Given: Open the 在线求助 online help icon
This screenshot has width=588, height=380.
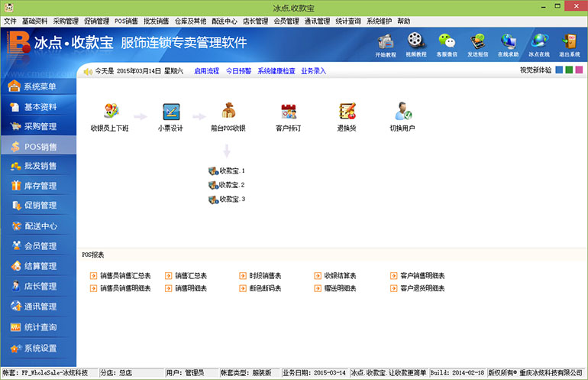Looking at the screenshot, I should point(509,41).
